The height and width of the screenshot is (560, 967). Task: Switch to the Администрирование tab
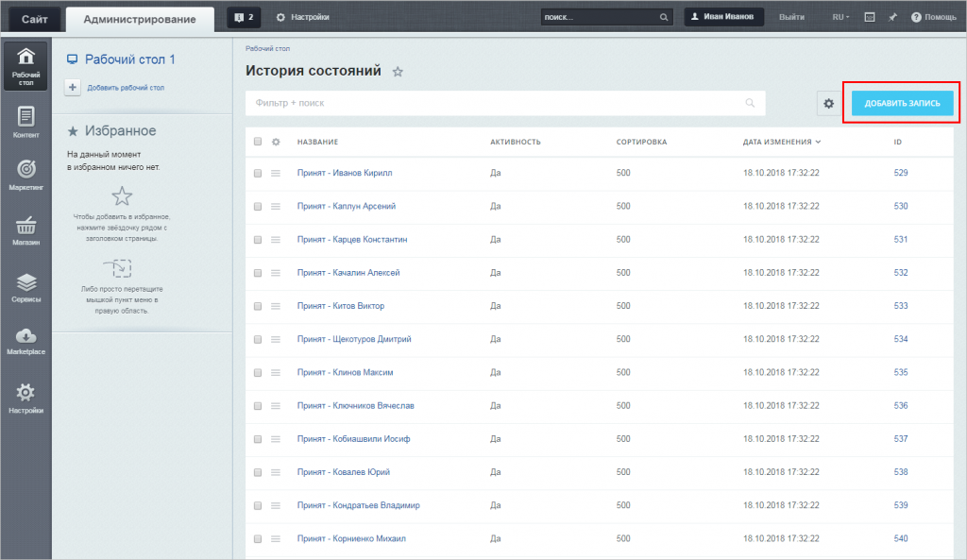140,19
